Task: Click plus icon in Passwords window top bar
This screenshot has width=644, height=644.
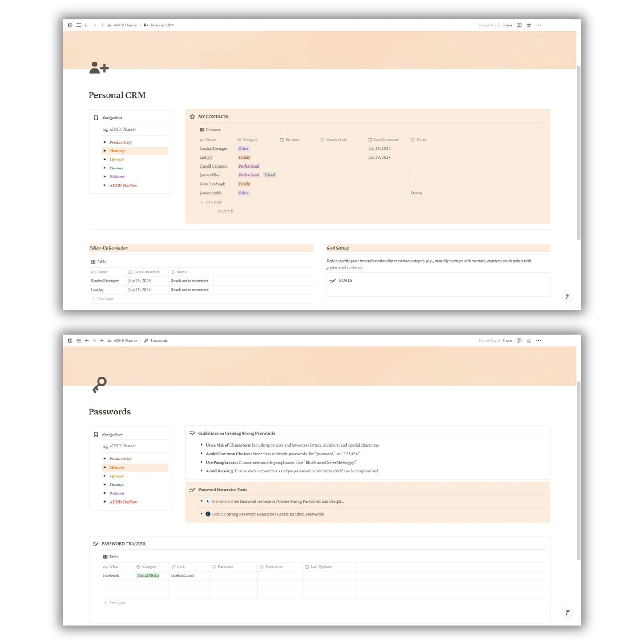Action: click(x=102, y=341)
